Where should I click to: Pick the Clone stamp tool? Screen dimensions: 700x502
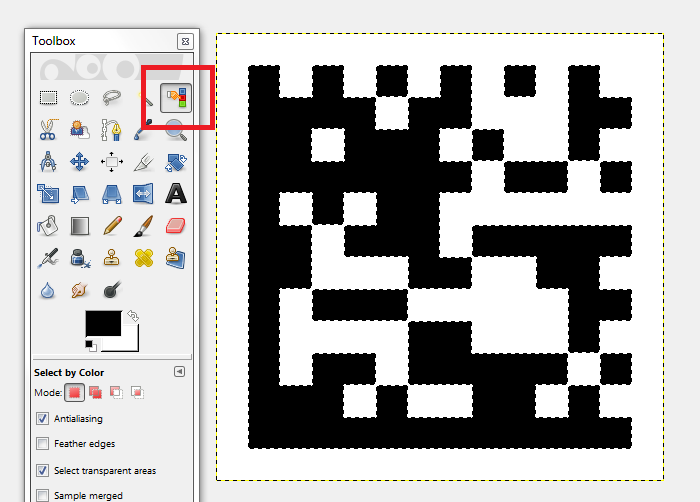[x=111, y=258]
